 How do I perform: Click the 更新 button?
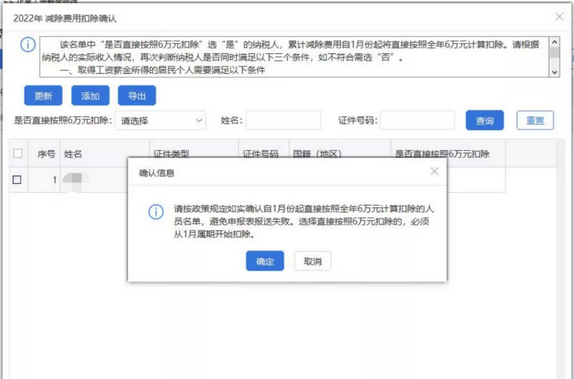click(x=43, y=96)
